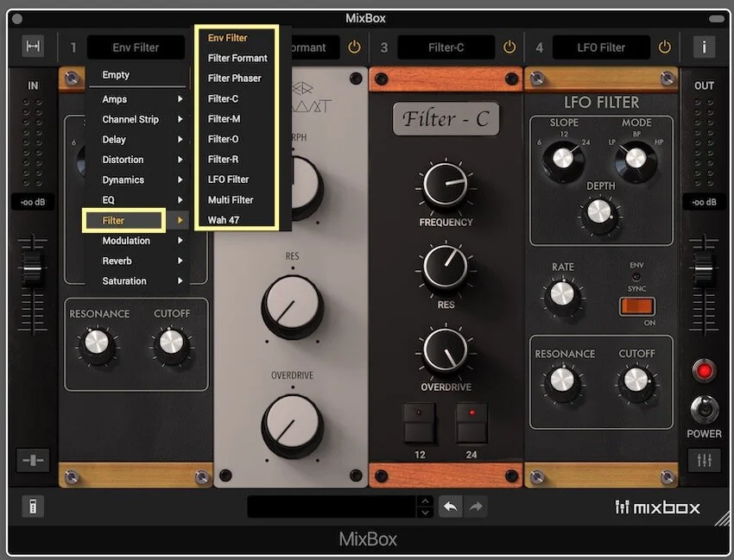This screenshot has height=560, width=734.
Task: Toggle the SYNC ON switch in LFO Filter
Action: pyautogui.click(x=637, y=306)
